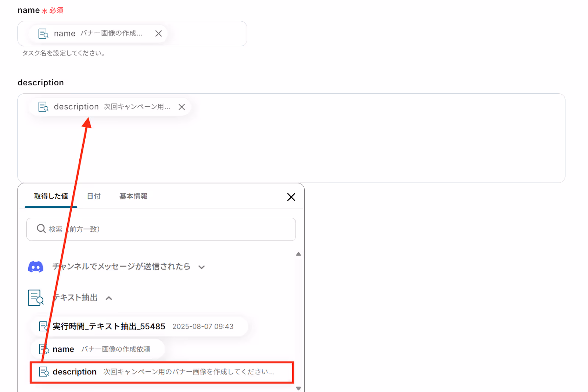Click the description chip in description field

tap(110, 107)
